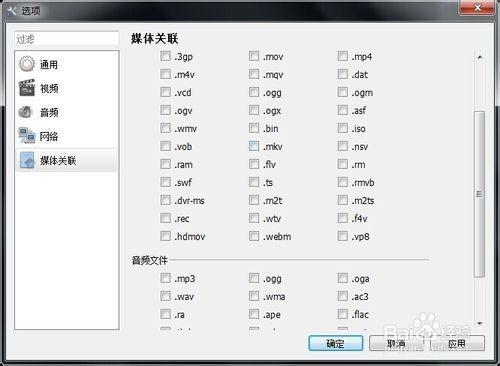The image size is (500, 366).
Task: Check the .ts checkbox
Action: tap(254, 182)
